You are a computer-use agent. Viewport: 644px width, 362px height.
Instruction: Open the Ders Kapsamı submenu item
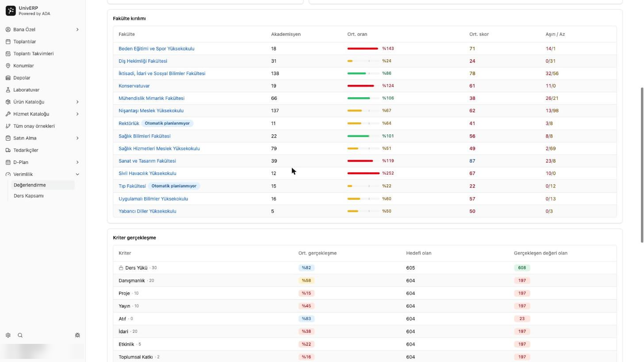[42, 196]
